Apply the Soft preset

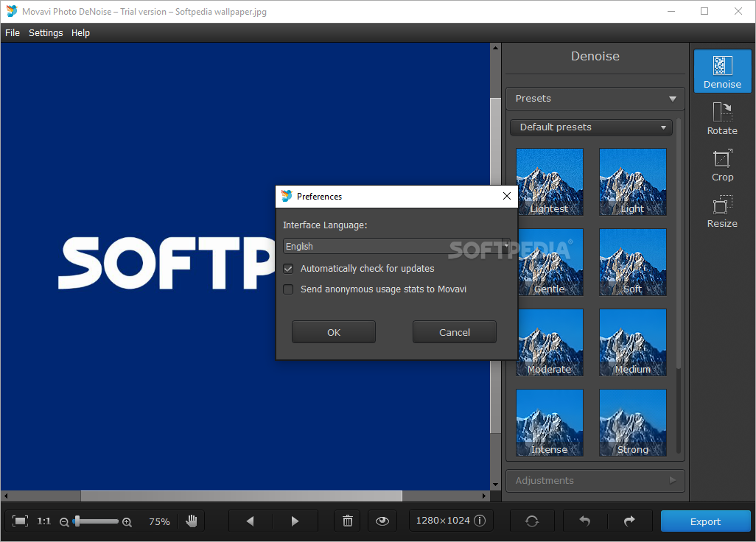click(632, 262)
